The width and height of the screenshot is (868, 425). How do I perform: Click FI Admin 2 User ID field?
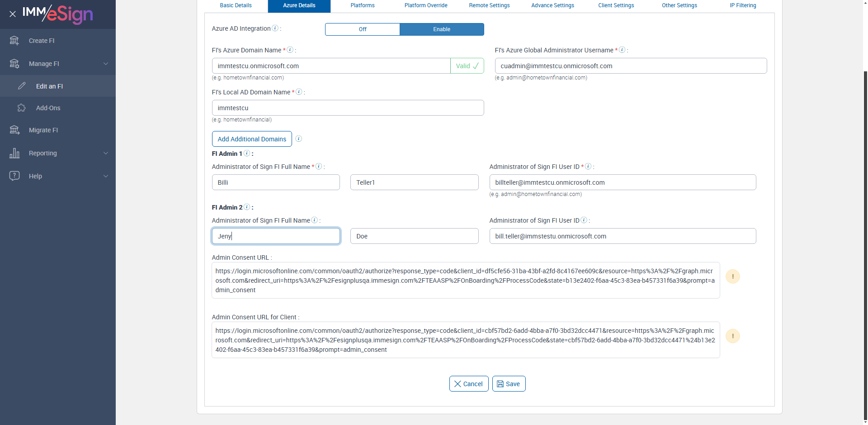(623, 236)
